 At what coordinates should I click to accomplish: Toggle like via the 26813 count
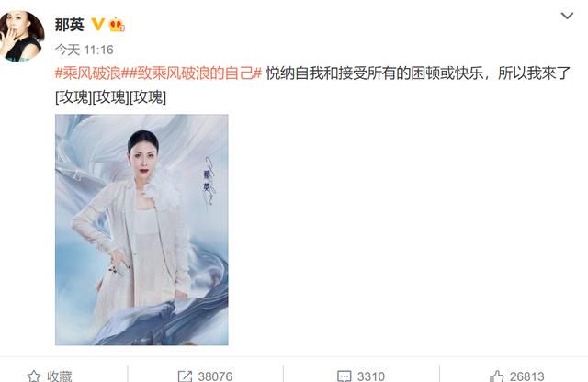[526, 376]
